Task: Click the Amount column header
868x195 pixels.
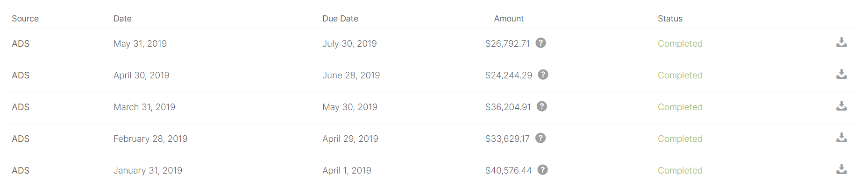Action: [x=509, y=19]
